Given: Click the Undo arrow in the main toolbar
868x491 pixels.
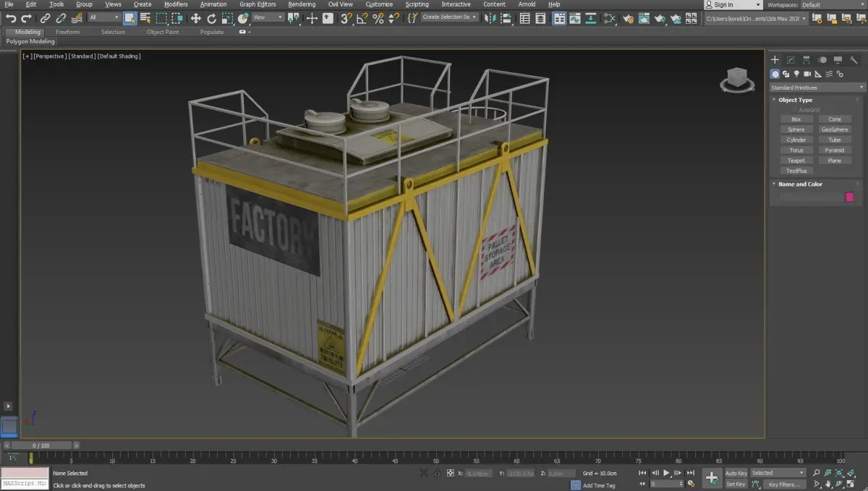Looking at the screenshot, I should [10, 18].
